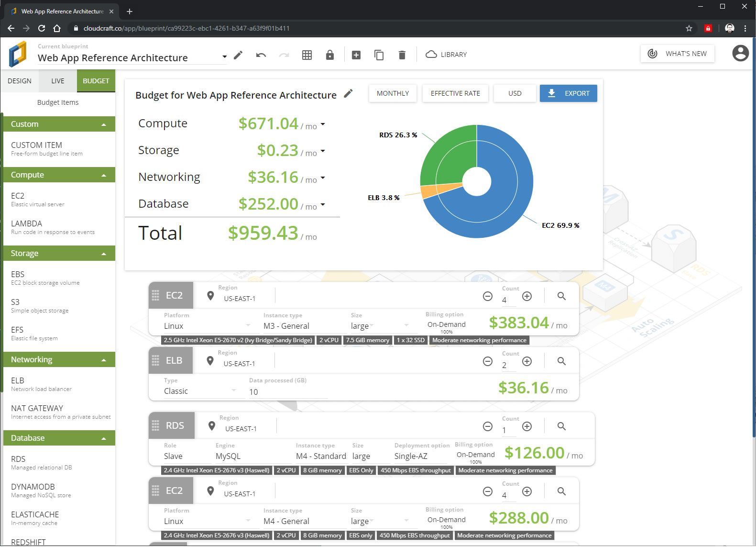This screenshot has width=756, height=547.
Task: Lock the blueprint with padlock icon
Action: coord(330,55)
